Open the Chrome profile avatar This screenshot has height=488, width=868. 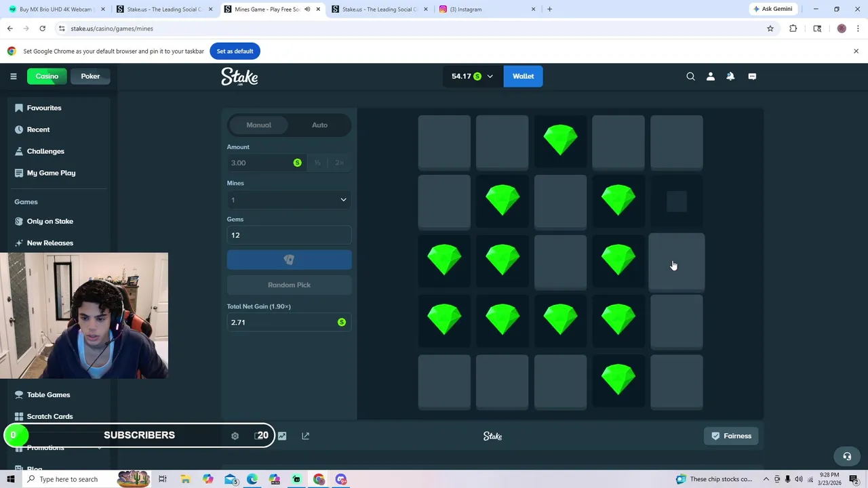click(x=842, y=28)
